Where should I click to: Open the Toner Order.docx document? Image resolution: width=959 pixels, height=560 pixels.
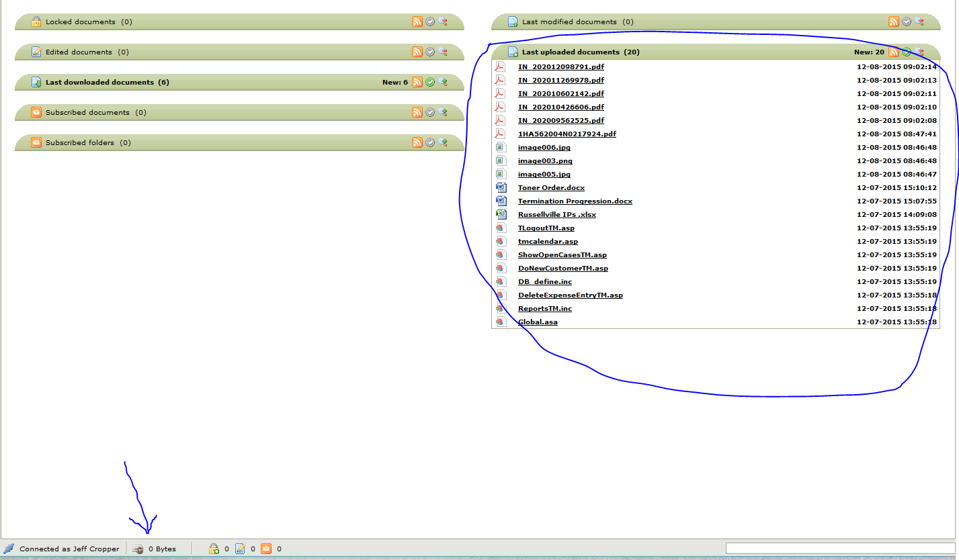point(551,187)
